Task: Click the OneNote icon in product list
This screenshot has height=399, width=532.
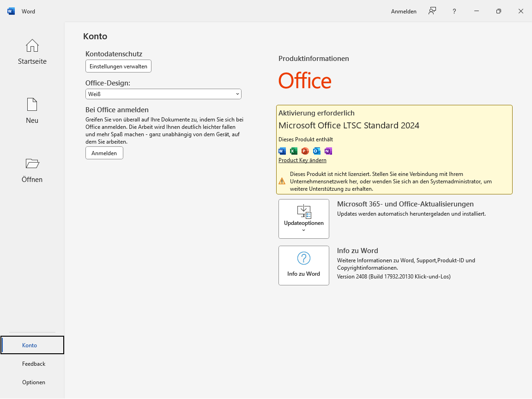Action: coord(328,151)
